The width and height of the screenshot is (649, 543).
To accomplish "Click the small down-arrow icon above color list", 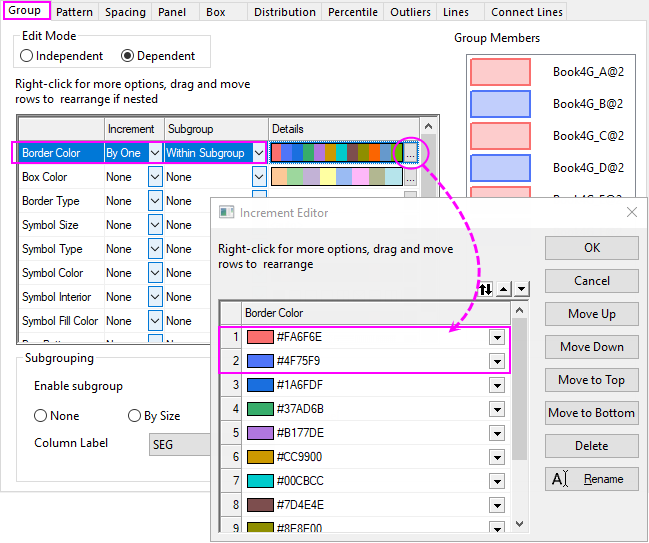I will [x=521, y=288].
